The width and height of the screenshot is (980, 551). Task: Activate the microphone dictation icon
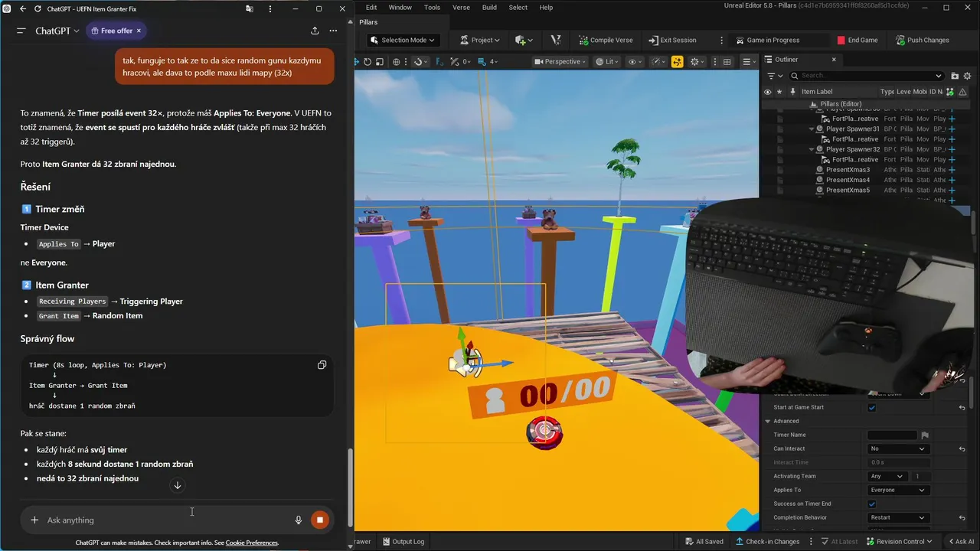click(299, 520)
